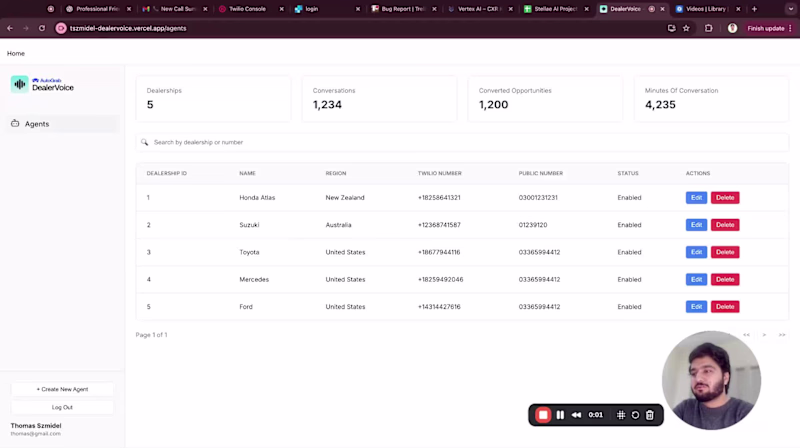
Task: Edit the Honda Atlas dealership
Action: coord(696,197)
